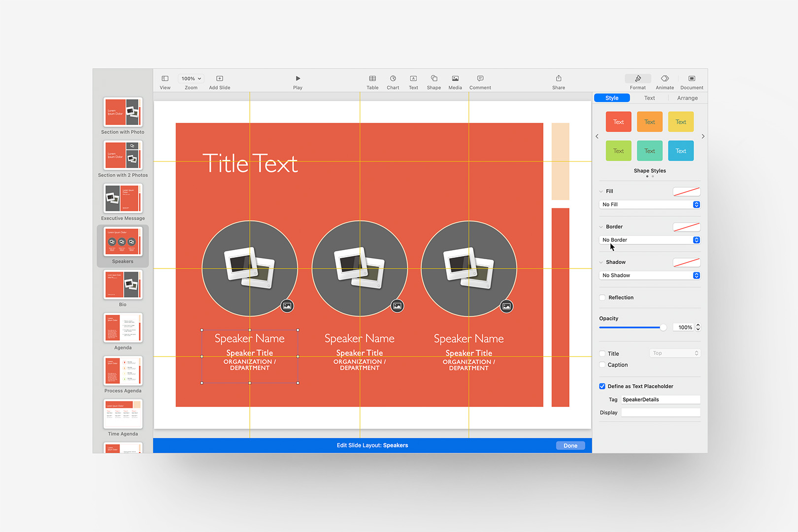Open the zoom level dropdown
This screenshot has height=532, width=798.
pyautogui.click(x=191, y=78)
